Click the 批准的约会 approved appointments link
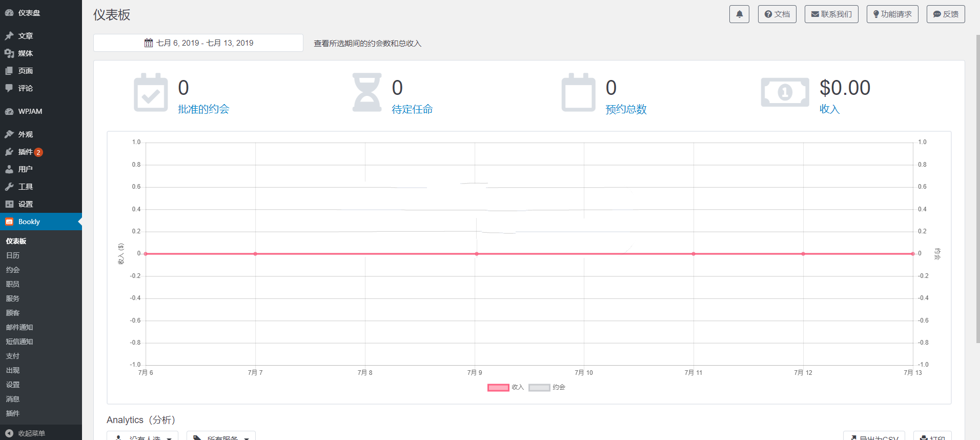The image size is (980, 440). [203, 109]
